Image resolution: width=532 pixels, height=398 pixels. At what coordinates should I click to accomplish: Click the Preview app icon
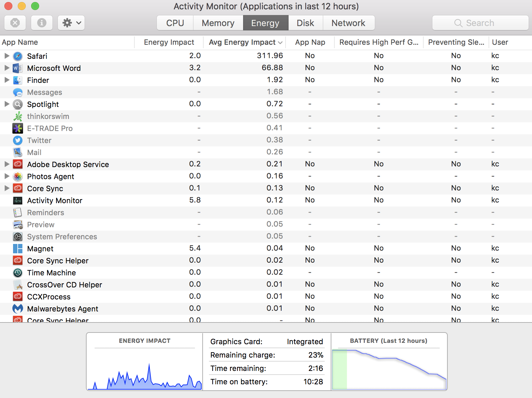(18, 225)
